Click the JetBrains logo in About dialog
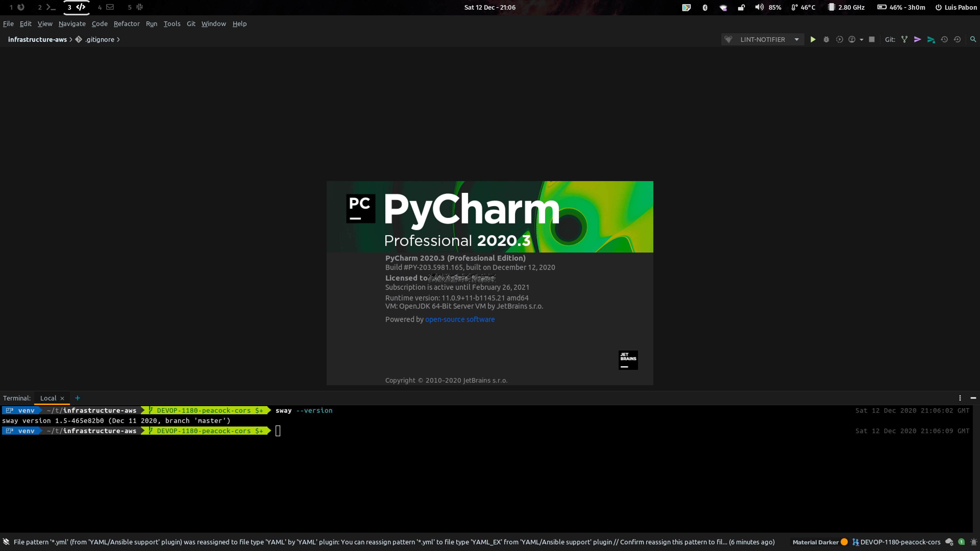The width and height of the screenshot is (980, 551). point(628,360)
